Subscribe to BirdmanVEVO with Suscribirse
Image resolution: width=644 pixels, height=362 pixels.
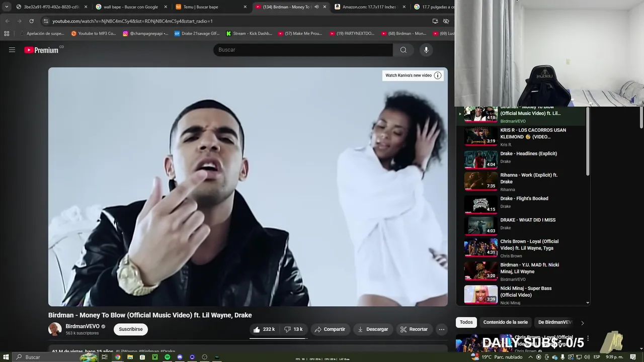click(131, 329)
